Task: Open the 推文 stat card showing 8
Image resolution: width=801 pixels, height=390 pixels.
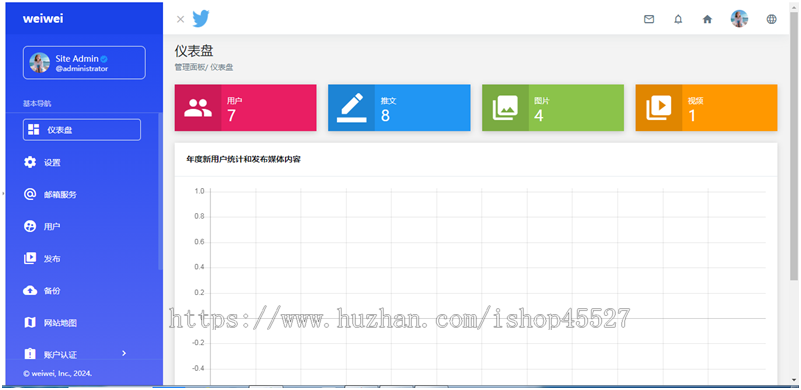Action: (399, 108)
